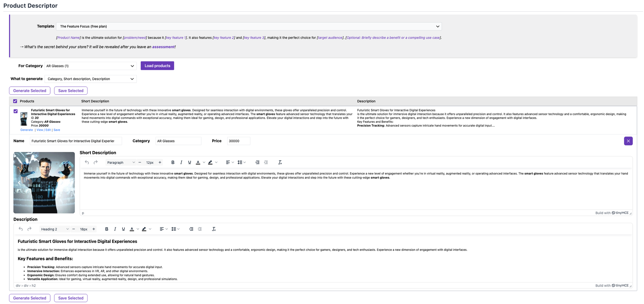
Task: Increase indent in Description editor toolbar
Action: [191, 229]
